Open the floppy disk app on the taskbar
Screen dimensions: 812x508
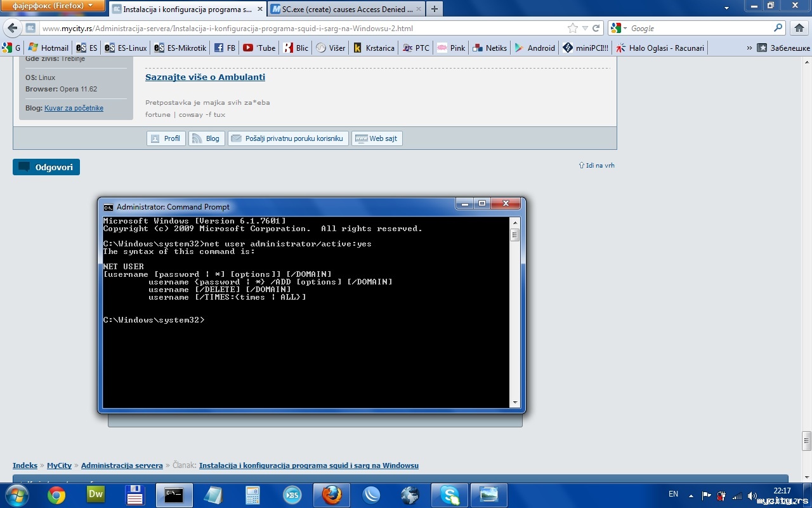click(x=134, y=495)
